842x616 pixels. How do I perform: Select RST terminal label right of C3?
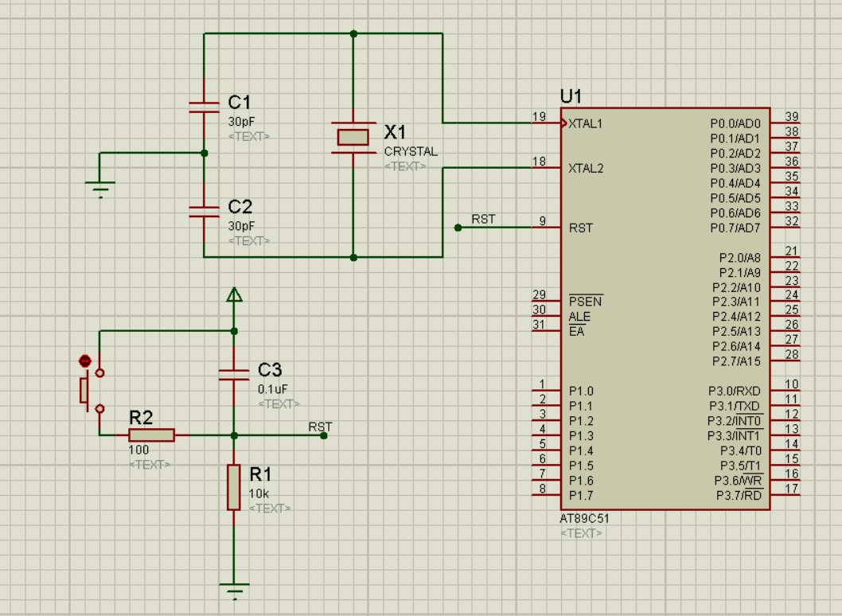320,427
